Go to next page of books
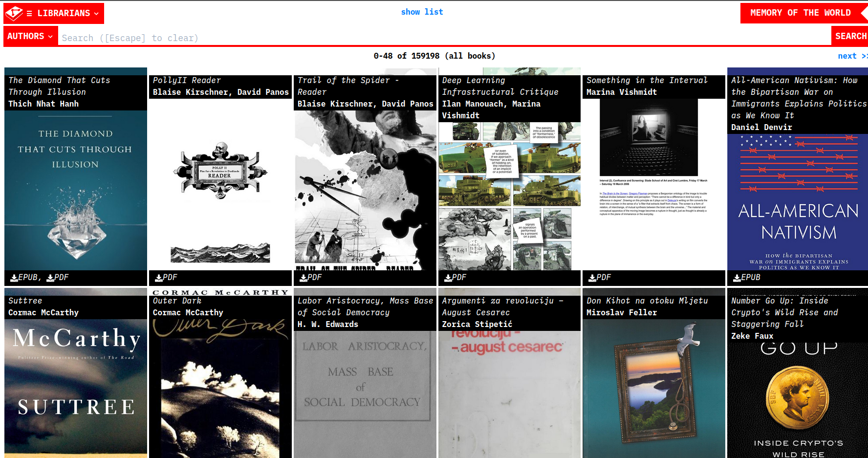The width and height of the screenshot is (868, 458). 852,56
